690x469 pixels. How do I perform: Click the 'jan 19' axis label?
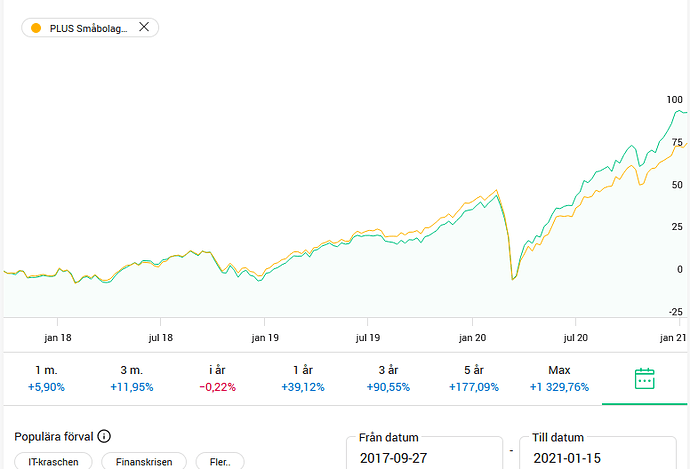[x=265, y=338]
